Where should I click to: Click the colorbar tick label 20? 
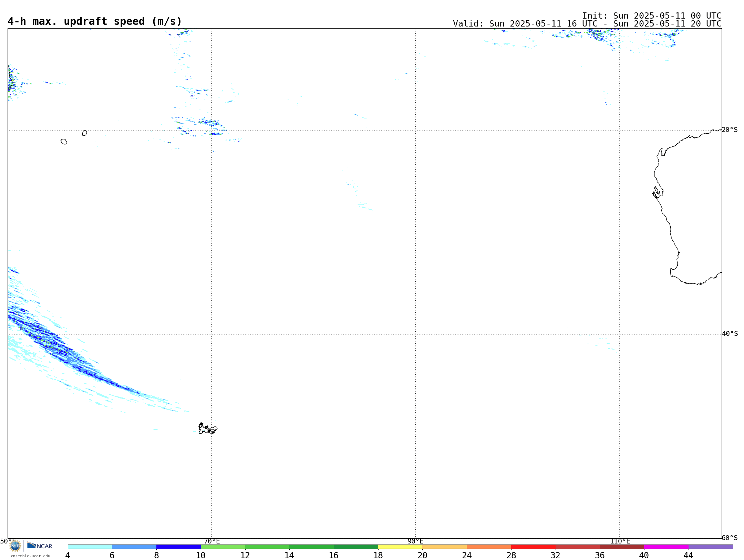[x=423, y=555]
